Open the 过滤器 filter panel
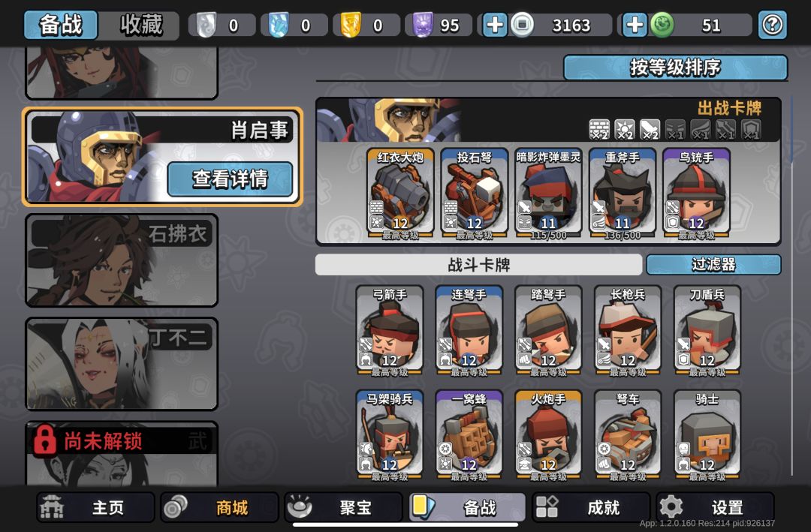The image size is (811, 532). [x=714, y=265]
